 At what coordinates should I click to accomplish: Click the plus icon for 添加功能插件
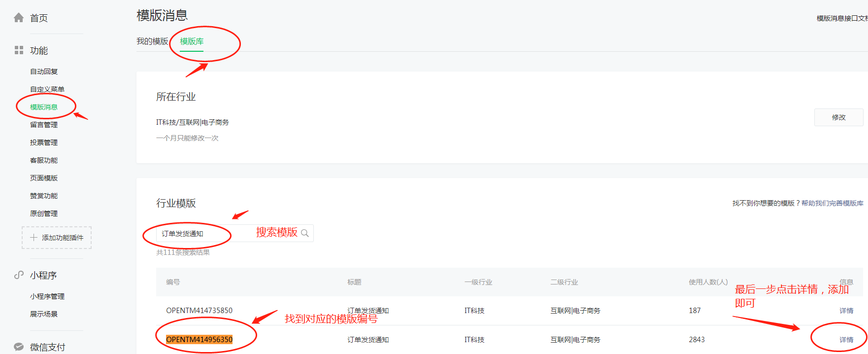33,238
